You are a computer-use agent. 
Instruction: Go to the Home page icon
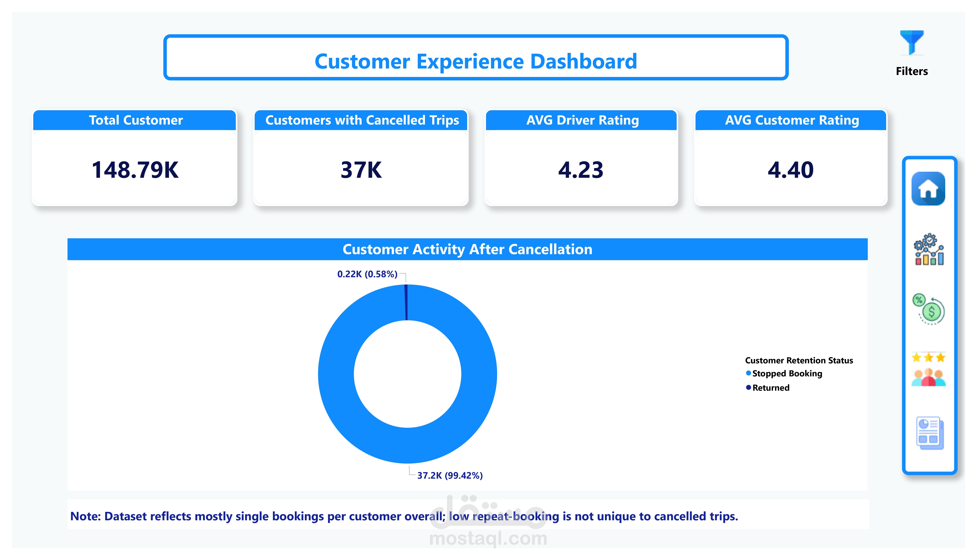[928, 188]
